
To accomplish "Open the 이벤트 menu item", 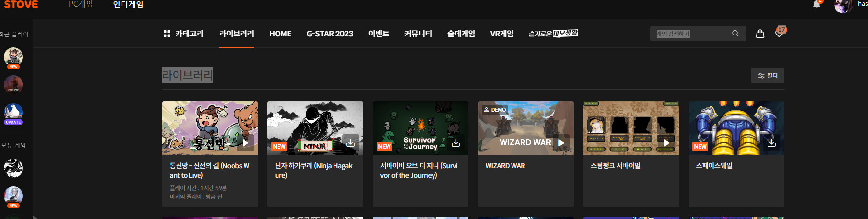I will click(x=378, y=34).
